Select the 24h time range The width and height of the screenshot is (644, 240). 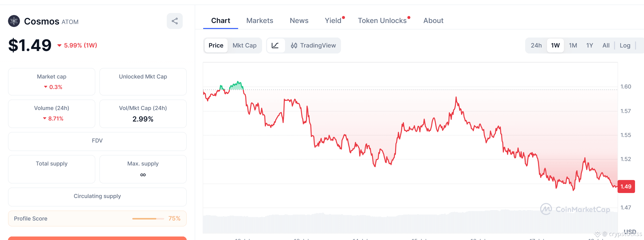tap(536, 45)
